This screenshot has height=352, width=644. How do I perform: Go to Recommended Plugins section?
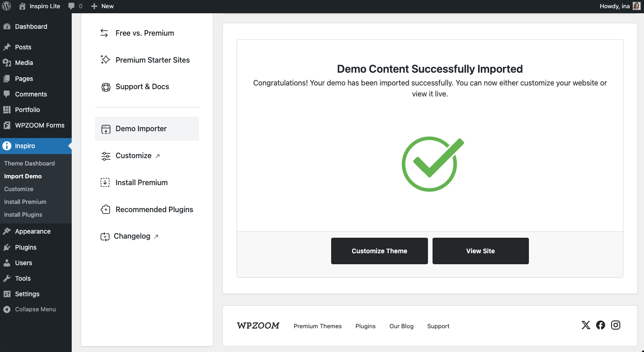154,209
